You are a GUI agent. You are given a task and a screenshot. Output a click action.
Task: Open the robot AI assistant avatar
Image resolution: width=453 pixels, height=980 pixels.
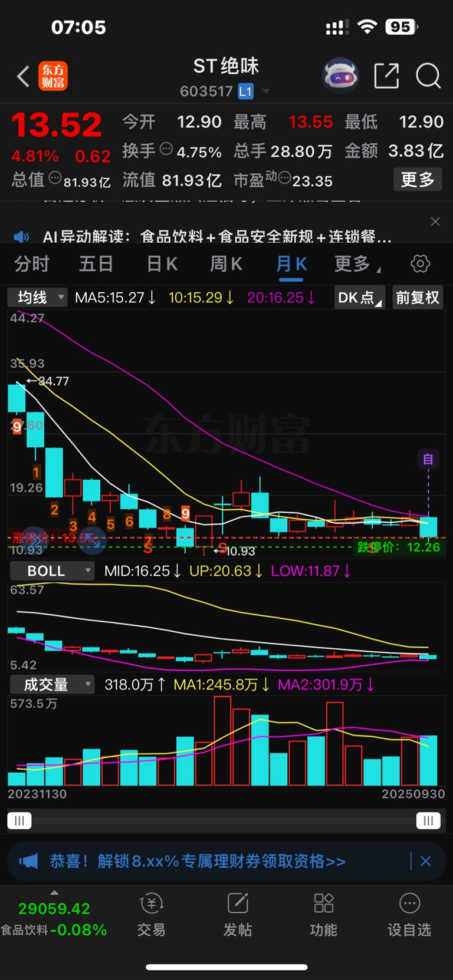[x=340, y=76]
